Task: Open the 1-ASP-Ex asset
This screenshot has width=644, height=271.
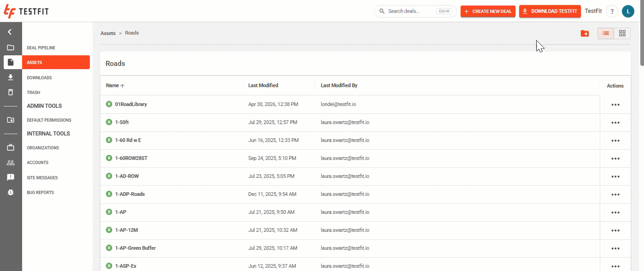Action: [x=126, y=266]
